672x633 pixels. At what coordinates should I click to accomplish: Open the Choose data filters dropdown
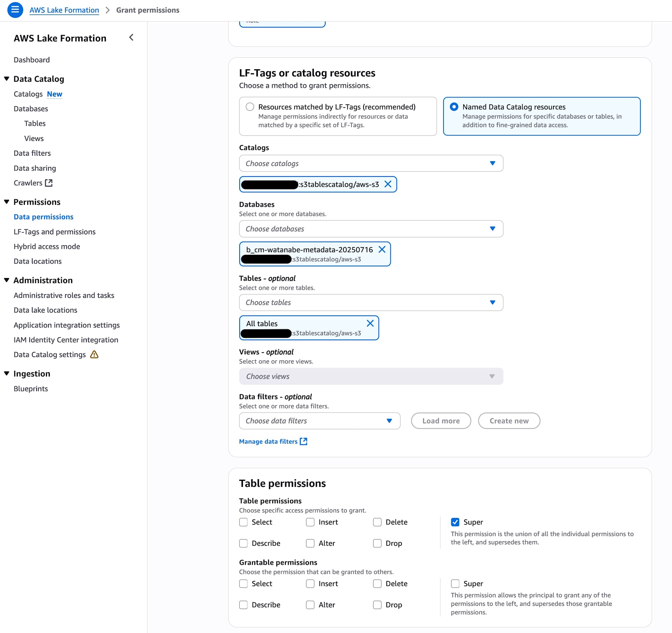(x=320, y=421)
